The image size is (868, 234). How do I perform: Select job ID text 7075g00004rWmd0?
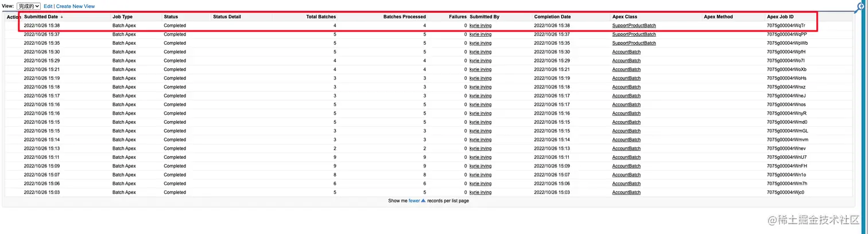point(787,122)
